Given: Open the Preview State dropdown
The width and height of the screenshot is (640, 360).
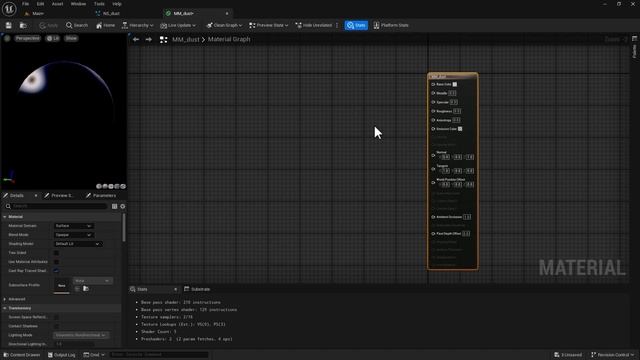Looking at the screenshot, I should coord(269,25).
